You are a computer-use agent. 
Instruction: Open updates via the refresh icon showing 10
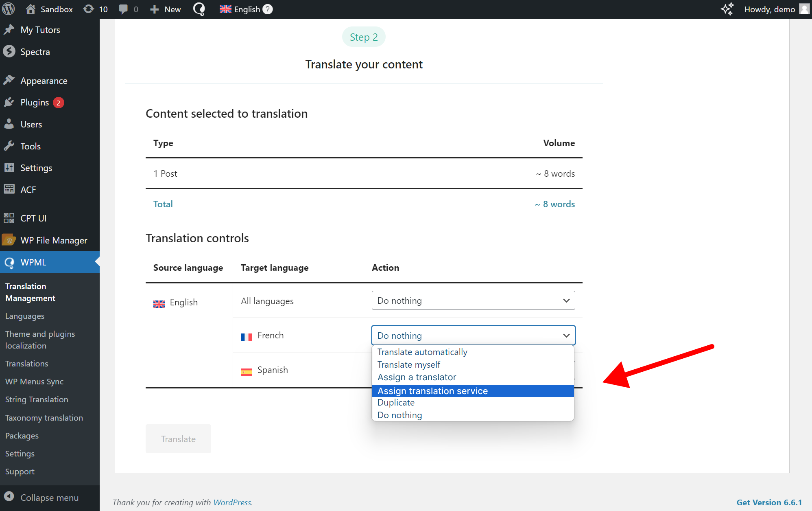click(x=89, y=9)
